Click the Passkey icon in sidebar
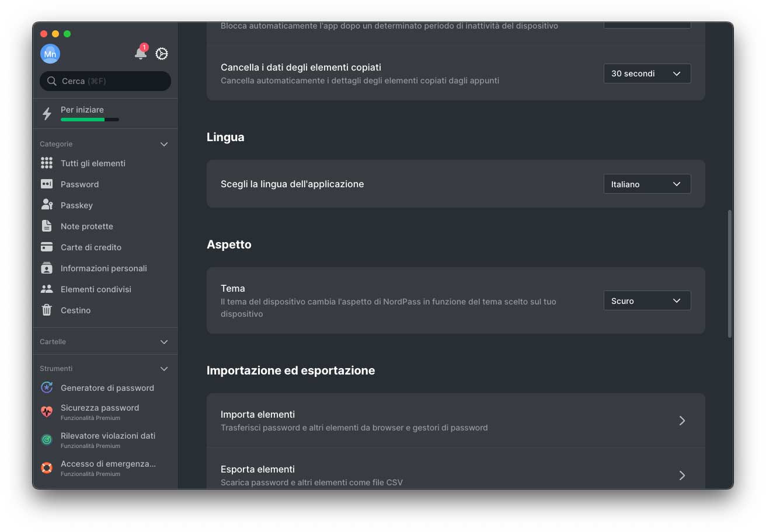Screen dimensions: 766x532 point(47,205)
